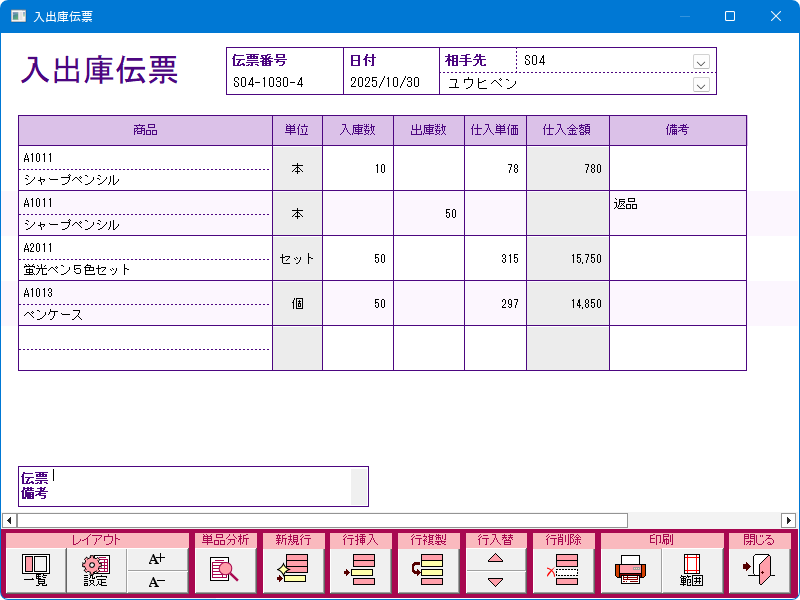Open the 一覧 list layout view
800x600 pixels.
tap(35, 571)
